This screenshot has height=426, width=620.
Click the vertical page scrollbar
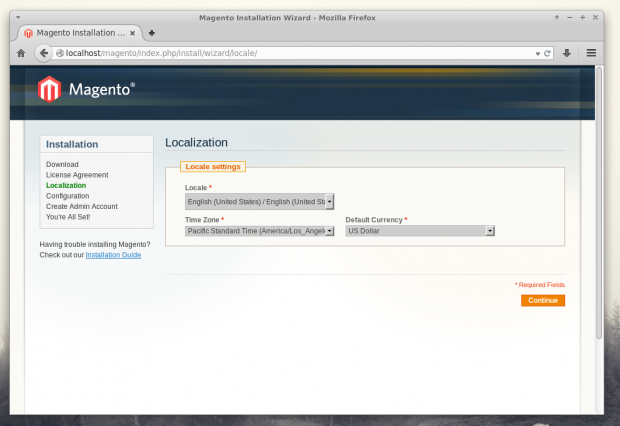point(599,203)
